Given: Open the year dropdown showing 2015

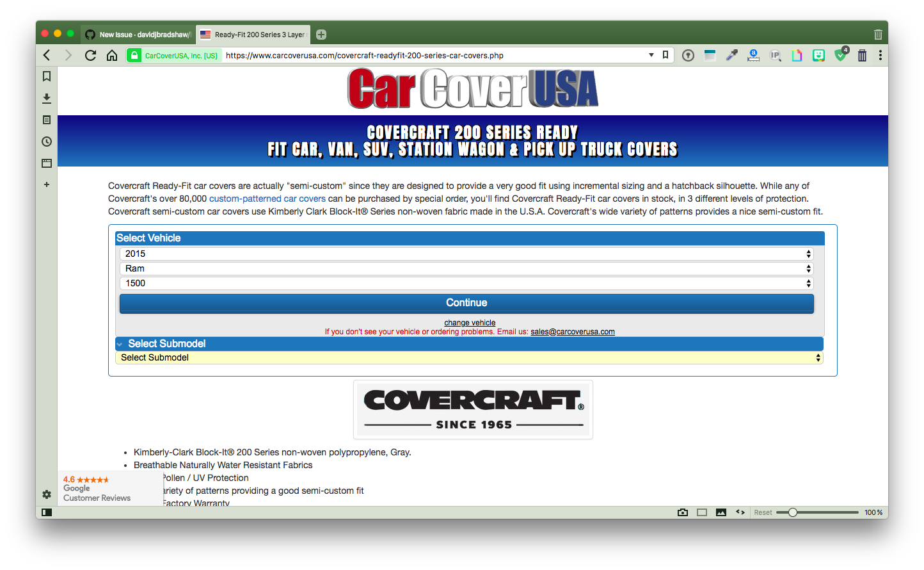Looking at the screenshot, I should tap(466, 254).
